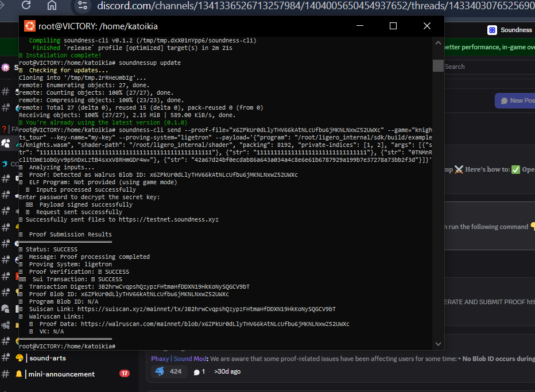Click the Walruscan Proof Data URL
The image size is (535, 392).
click(x=215, y=324)
